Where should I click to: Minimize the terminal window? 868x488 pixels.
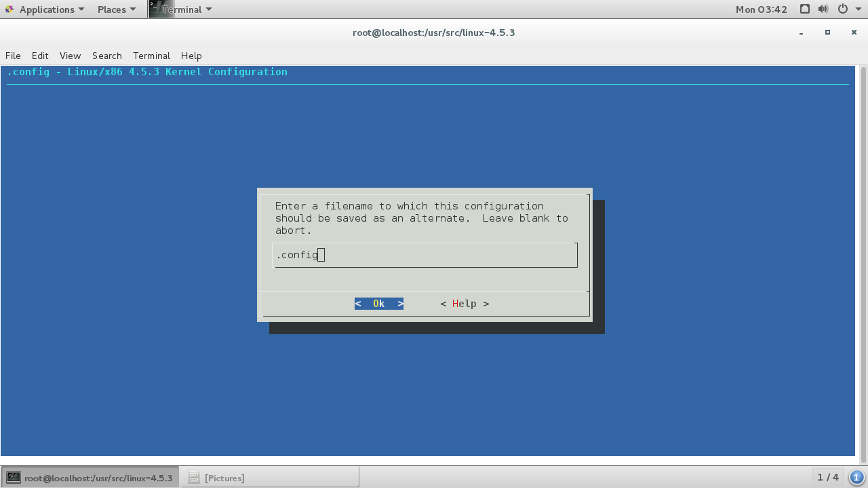(x=801, y=33)
